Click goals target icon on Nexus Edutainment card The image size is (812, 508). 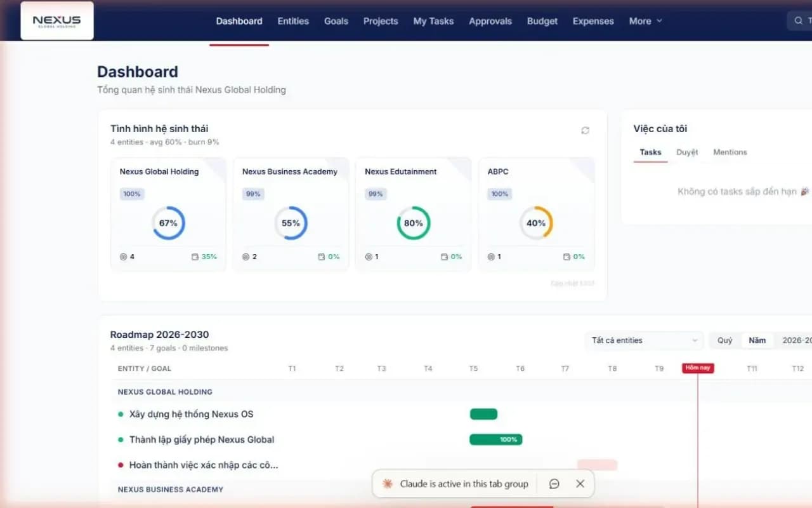(369, 257)
